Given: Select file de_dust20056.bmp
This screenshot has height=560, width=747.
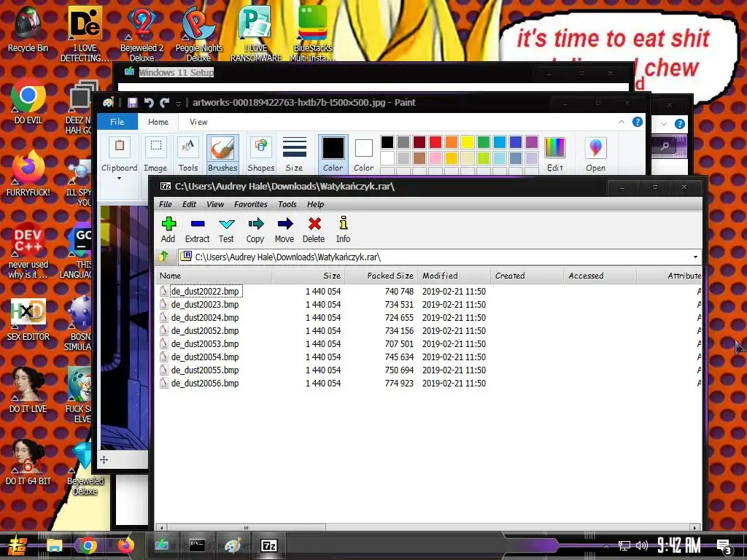Looking at the screenshot, I should click(x=205, y=384).
